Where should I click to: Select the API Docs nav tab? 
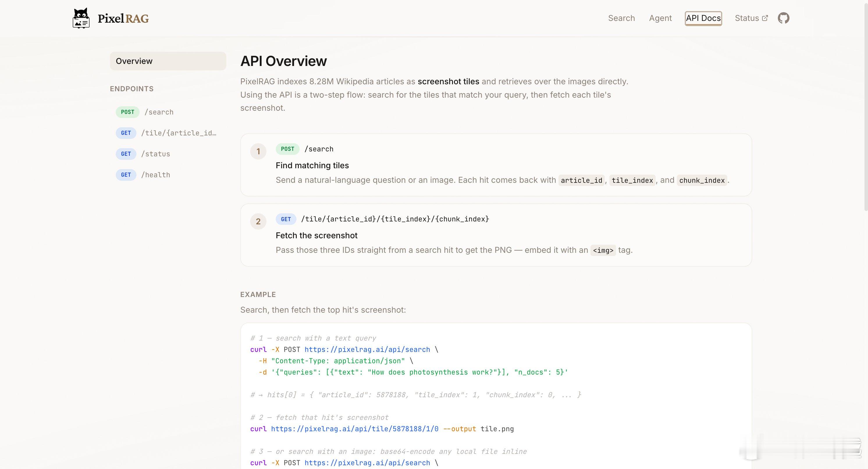coord(703,18)
